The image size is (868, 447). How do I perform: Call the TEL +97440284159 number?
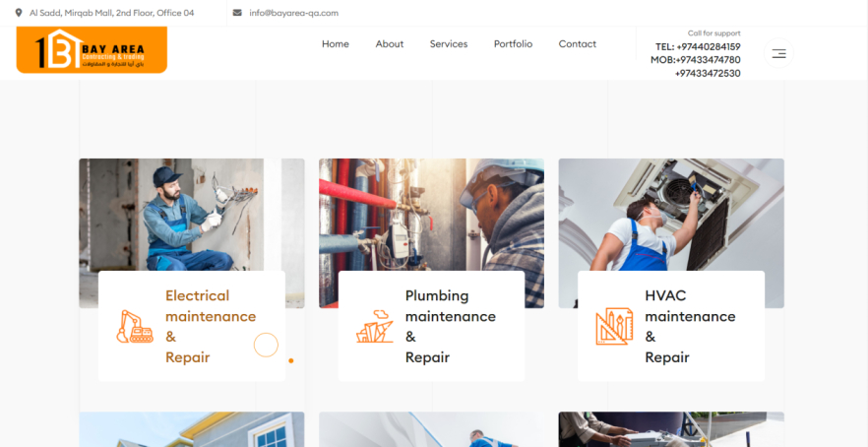pos(698,46)
